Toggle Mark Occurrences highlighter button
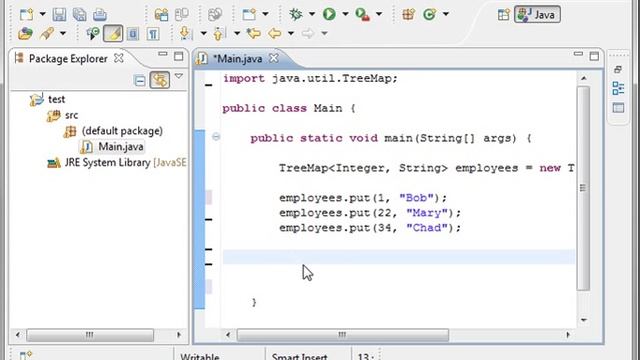The height and width of the screenshot is (360, 640). pos(113,33)
